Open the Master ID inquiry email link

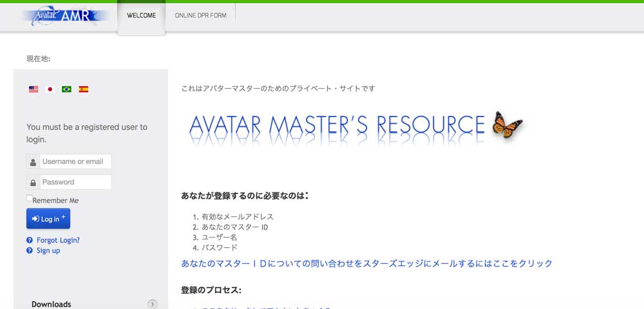pos(367,263)
